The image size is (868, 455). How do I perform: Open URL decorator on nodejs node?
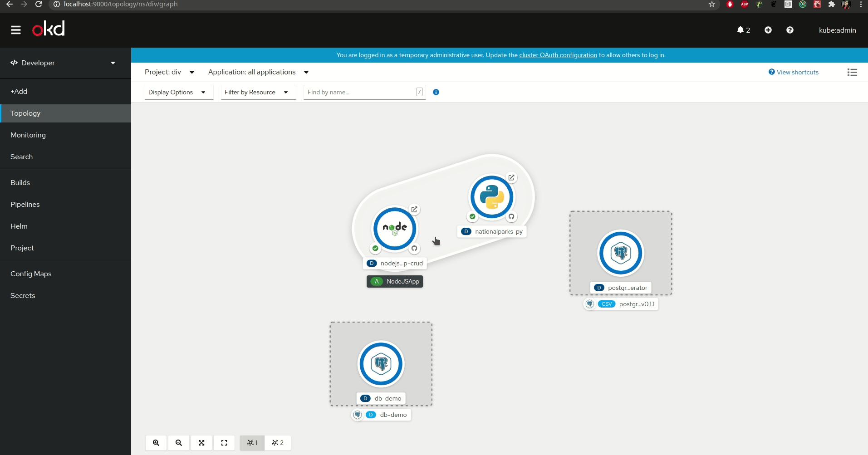point(414,210)
